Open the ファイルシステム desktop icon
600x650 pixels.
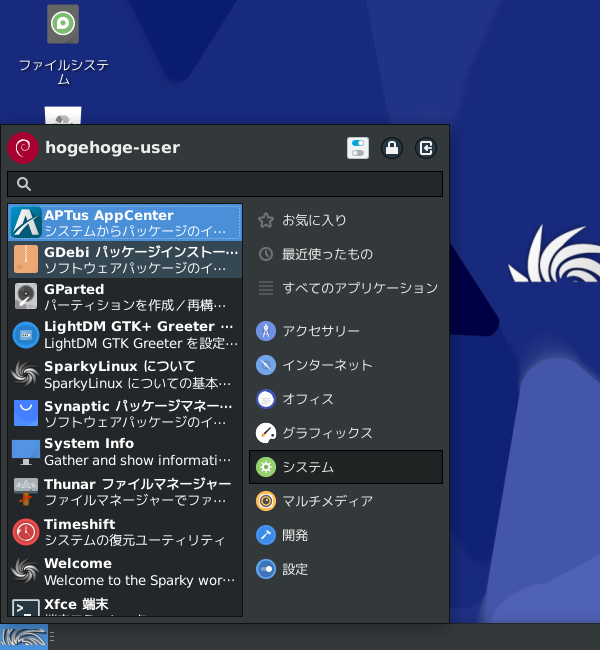pyautogui.click(x=63, y=45)
